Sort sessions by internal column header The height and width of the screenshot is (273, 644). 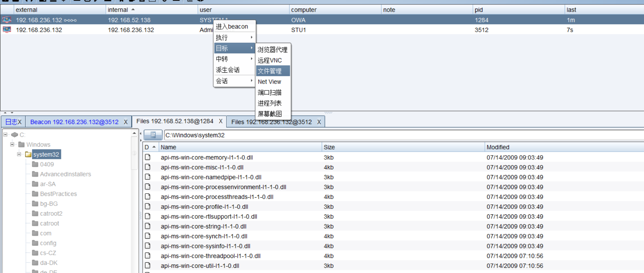[118, 10]
